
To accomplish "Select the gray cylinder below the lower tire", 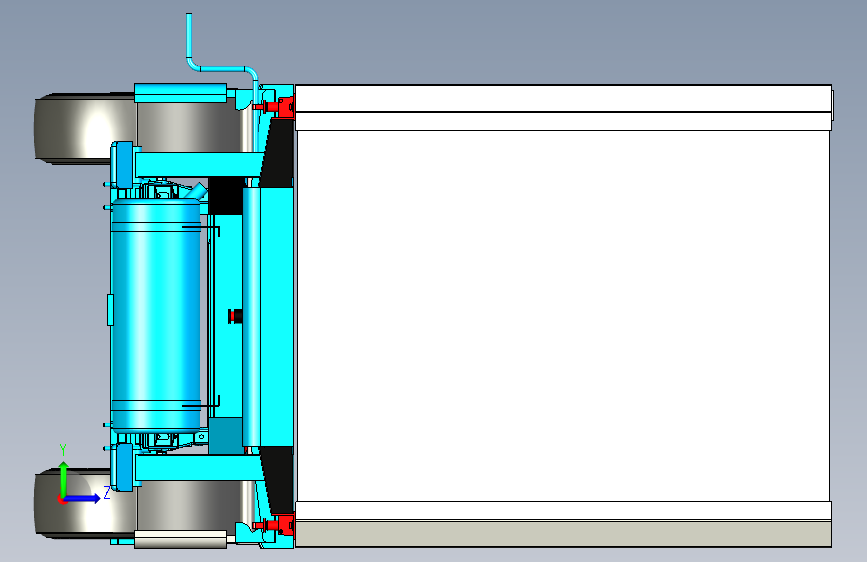I will click(180, 539).
